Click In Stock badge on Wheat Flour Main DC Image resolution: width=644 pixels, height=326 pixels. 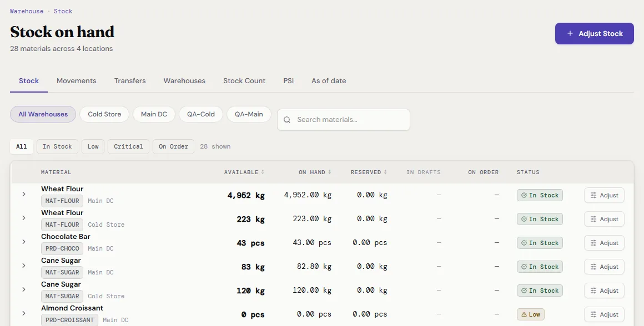click(x=540, y=195)
